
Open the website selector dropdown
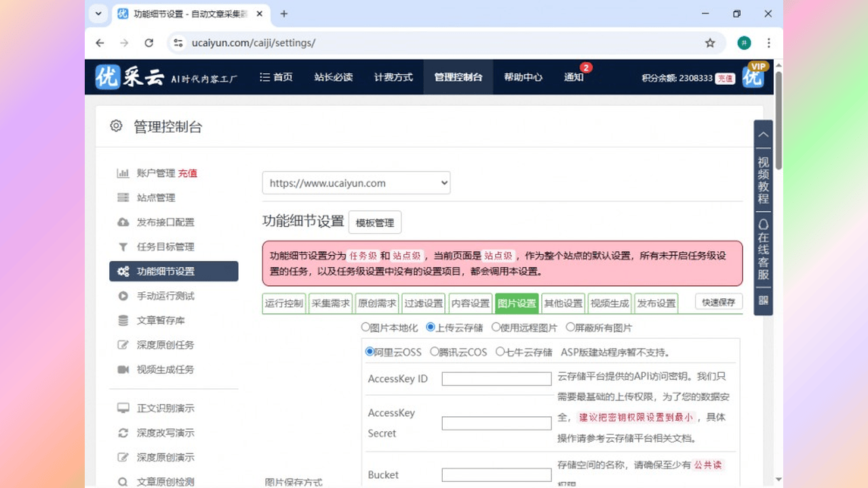tap(356, 182)
